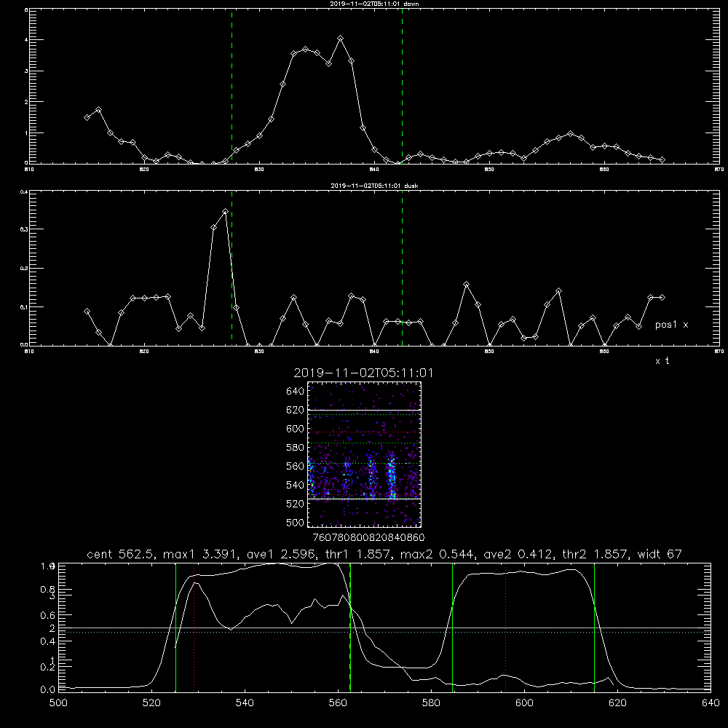
Task: Click the '600' x-axis label of the profile plot
Action: click(524, 703)
